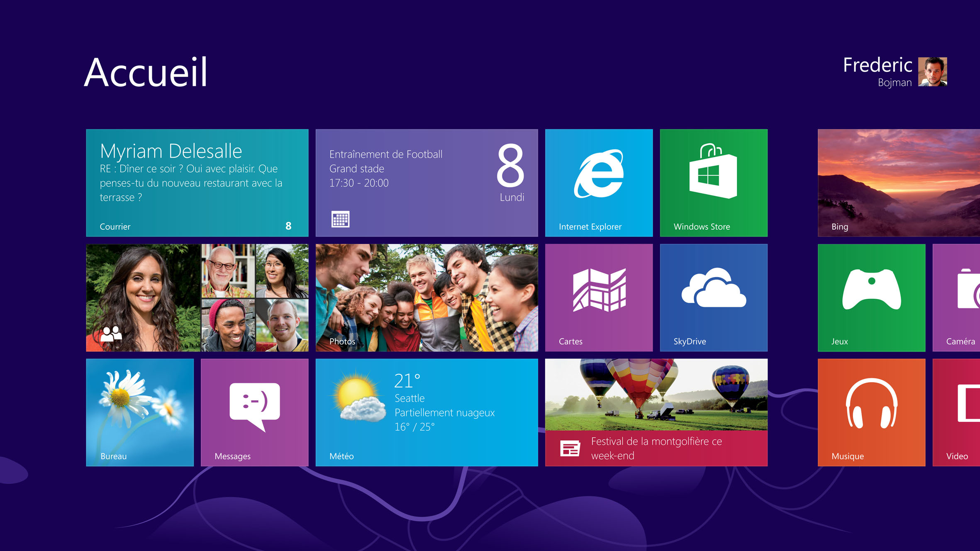Launch the Jeux games tile
The width and height of the screenshot is (980, 551).
click(x=871, y=297)
